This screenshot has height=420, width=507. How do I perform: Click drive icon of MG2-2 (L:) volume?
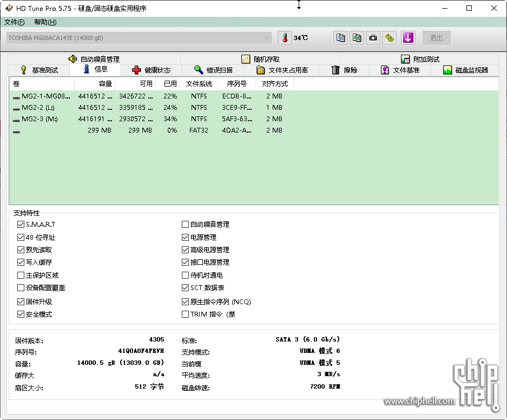[16, 108]
